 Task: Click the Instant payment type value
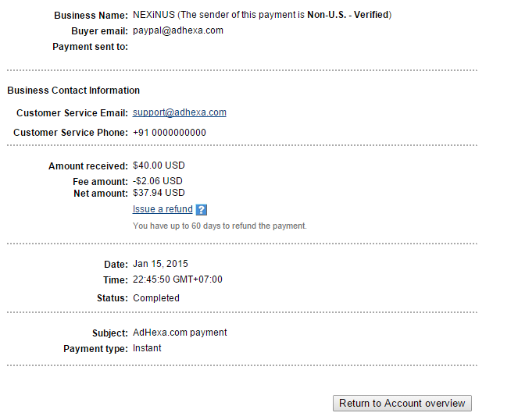(147, 348)
